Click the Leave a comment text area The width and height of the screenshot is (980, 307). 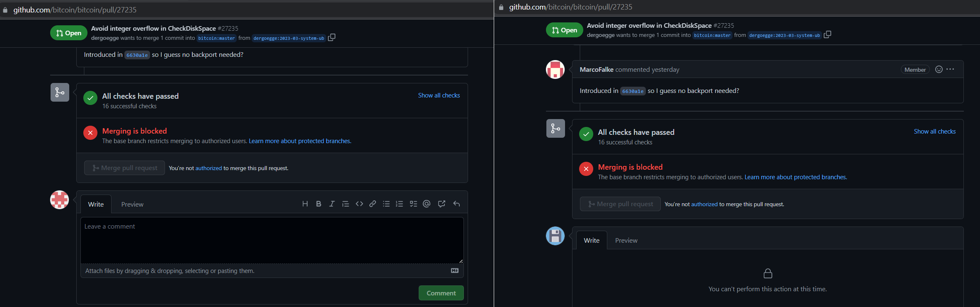click(272, 240)
